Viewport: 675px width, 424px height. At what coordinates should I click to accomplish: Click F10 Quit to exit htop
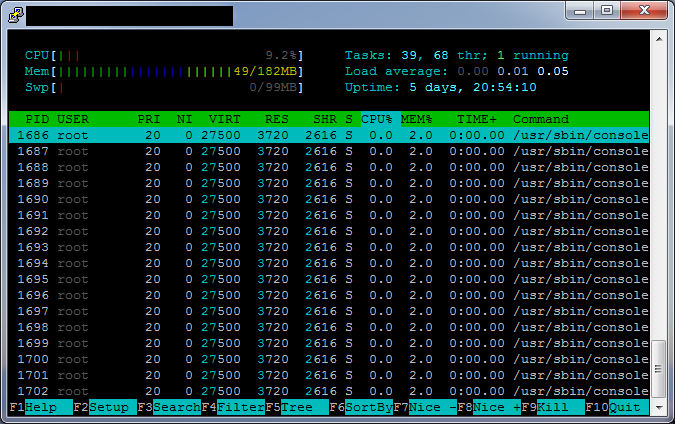628,408
